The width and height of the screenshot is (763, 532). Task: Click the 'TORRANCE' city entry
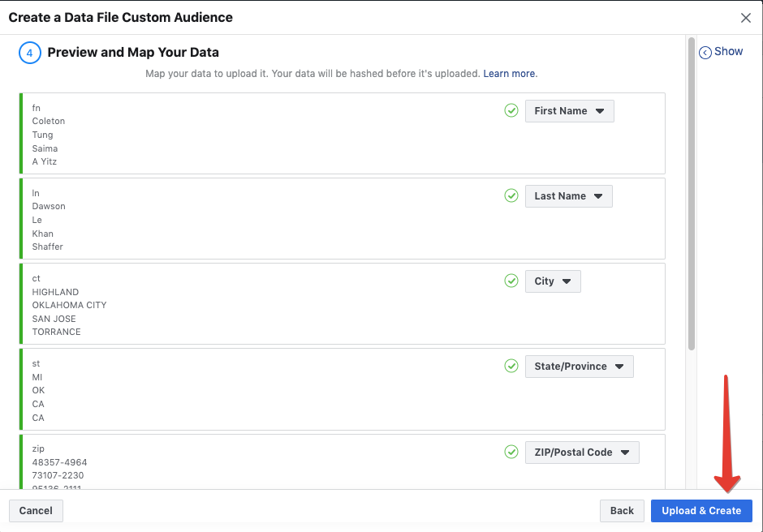57,332
